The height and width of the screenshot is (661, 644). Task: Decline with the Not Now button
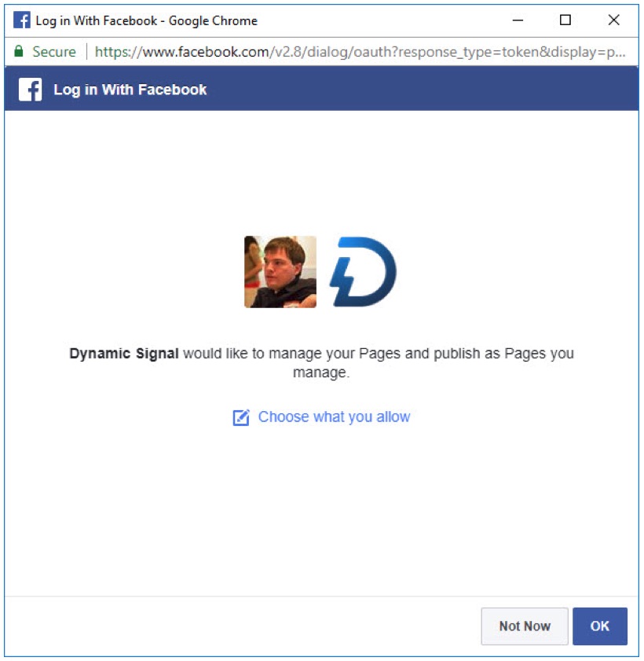pyautogui.click(x=525, y=626)
